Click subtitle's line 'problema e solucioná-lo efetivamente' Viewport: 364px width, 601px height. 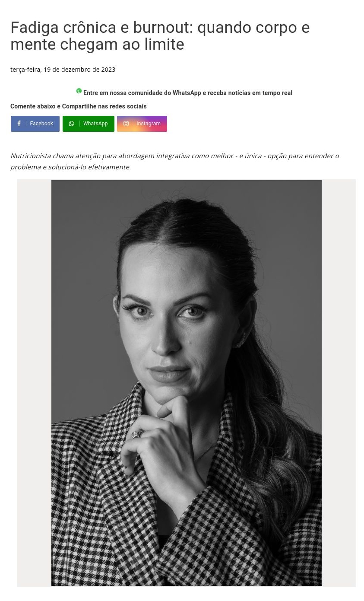tap(70, 167)
